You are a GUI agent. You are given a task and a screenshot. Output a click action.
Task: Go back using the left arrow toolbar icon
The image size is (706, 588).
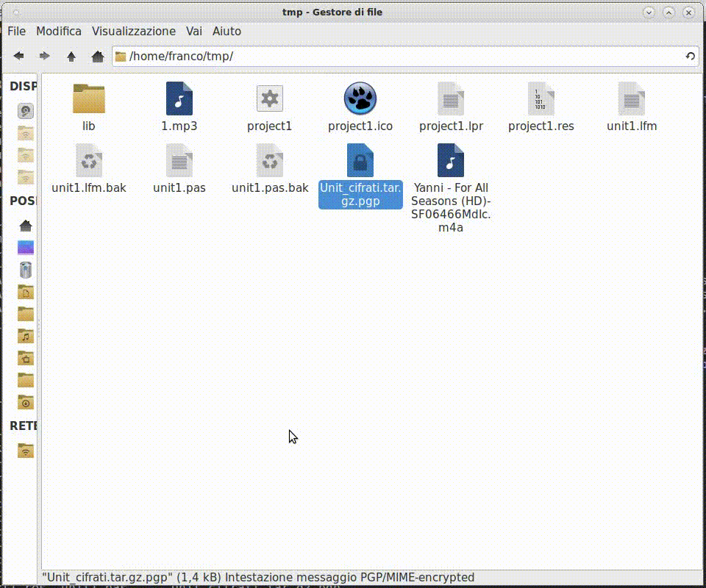click(18, 56)
